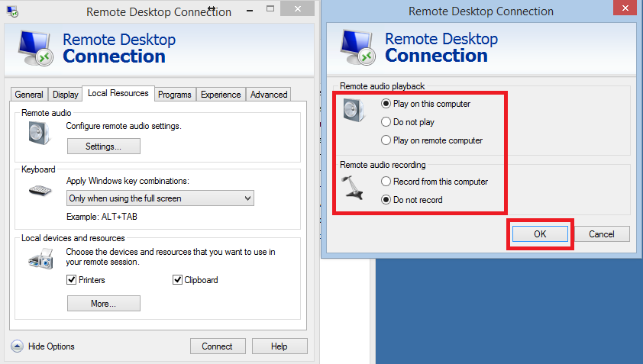Click the speaker icon under Remote audio
The image size is (643, 364).
pyautogui.click(x=40, y=134)
